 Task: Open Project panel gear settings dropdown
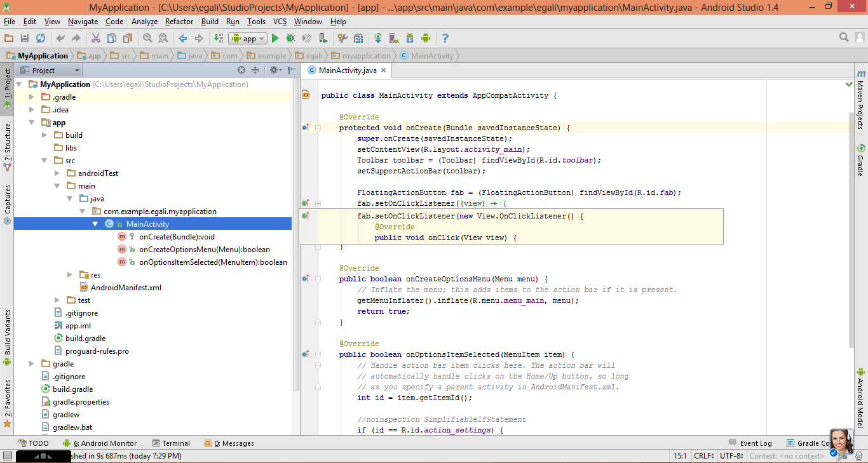(x=275, y=70)
